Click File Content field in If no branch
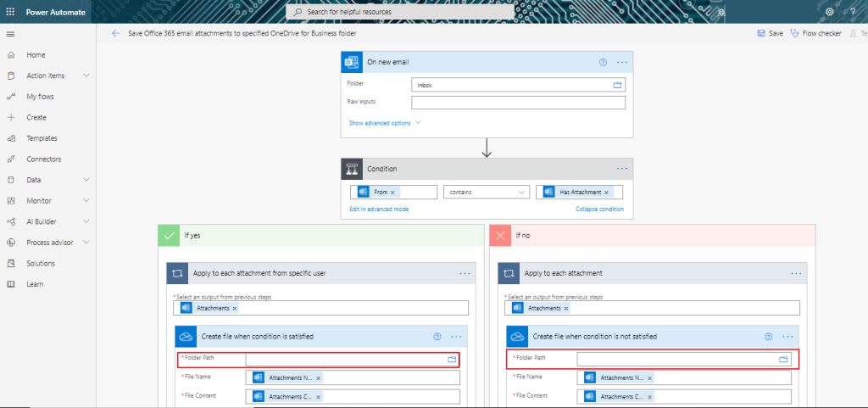 (x=684, y=396)
